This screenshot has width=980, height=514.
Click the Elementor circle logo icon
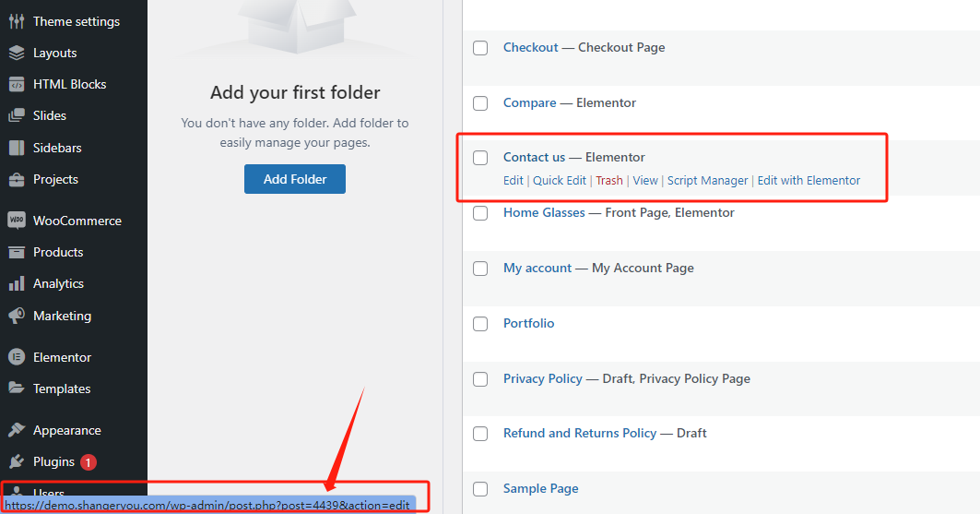tap(17, 357)
